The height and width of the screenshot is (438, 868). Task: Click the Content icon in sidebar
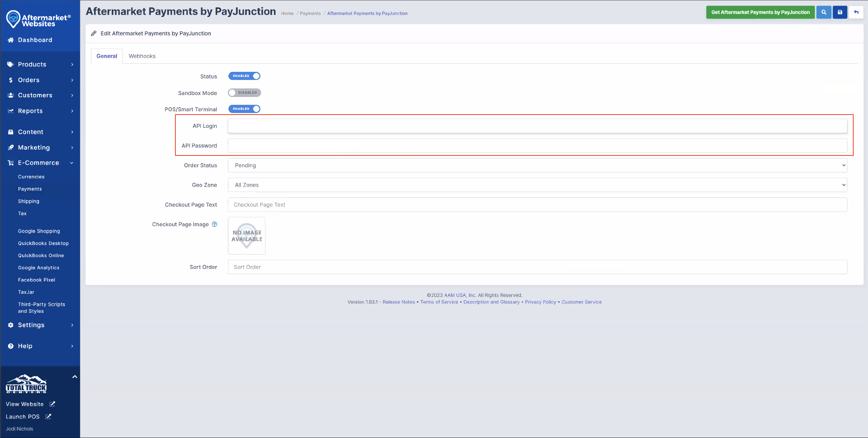pos(11,132)
